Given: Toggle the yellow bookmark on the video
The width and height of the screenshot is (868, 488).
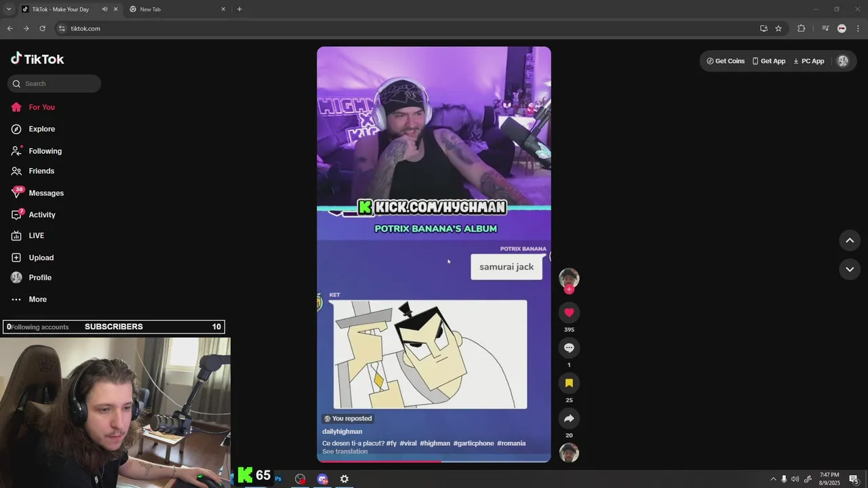Looking at the screenshot, I should click(569, 383).
